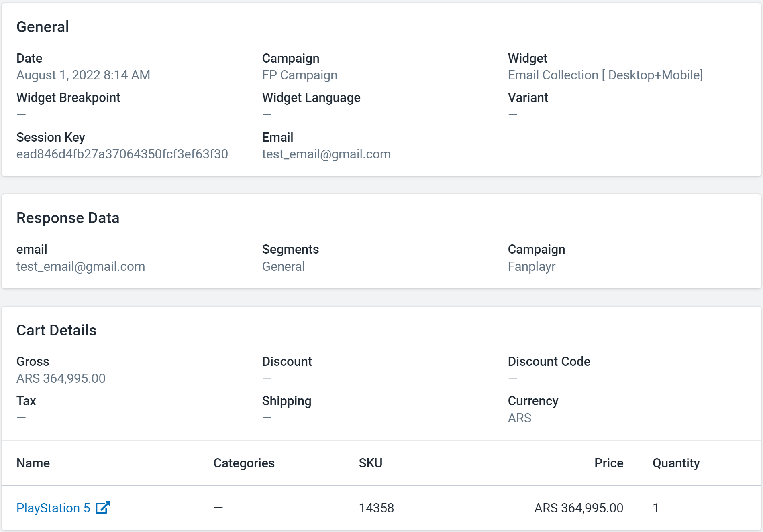Click the Price column header
The height and width of the screenshot is (532, 763).
[608, 463]
